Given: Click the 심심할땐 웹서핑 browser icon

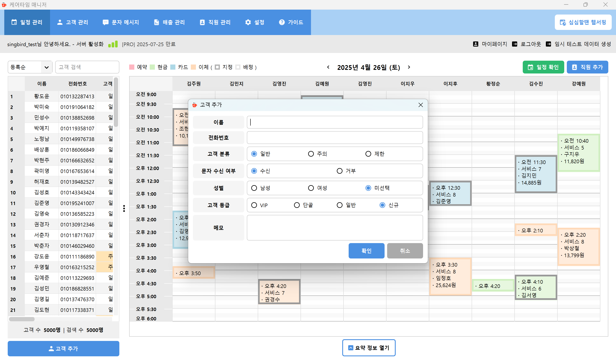Looking at the screenshot, I should pos(563,22).
